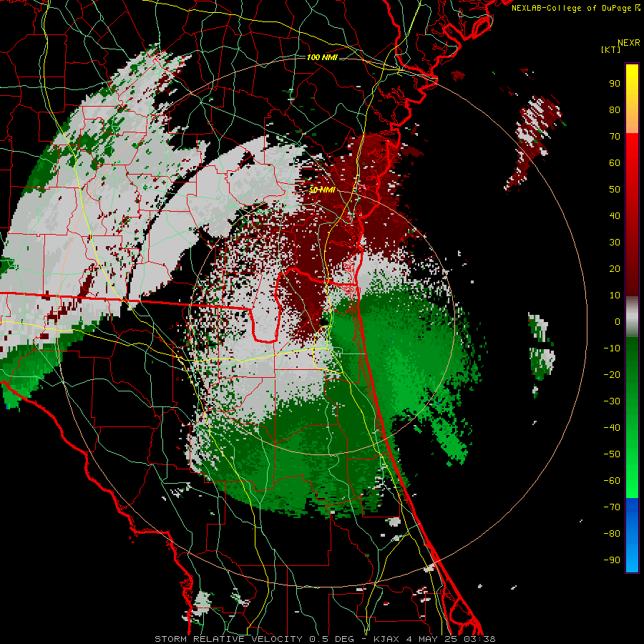644x644 pixels.
Task: Click the -10 value on the velocity scale
Action: pyautogui.click(x=612, y=348)
